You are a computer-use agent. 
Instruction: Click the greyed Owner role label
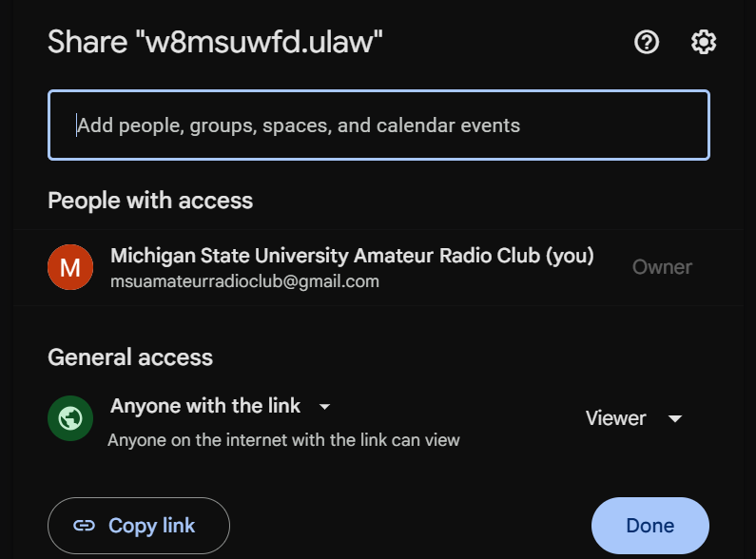pyautogui.click(x=662, y=267)
